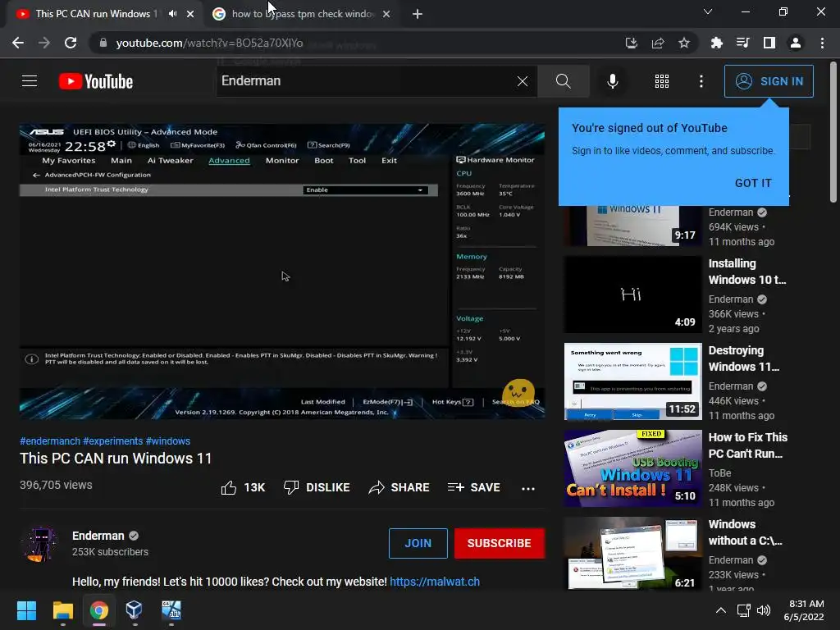
Task: Show hidden system tray icons
Action: tap(721, 610)
